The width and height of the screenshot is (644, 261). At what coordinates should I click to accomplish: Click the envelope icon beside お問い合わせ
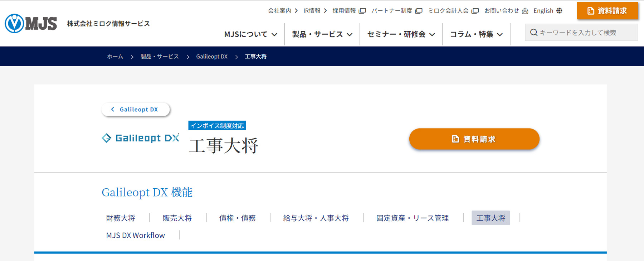[x=525, y=11]
